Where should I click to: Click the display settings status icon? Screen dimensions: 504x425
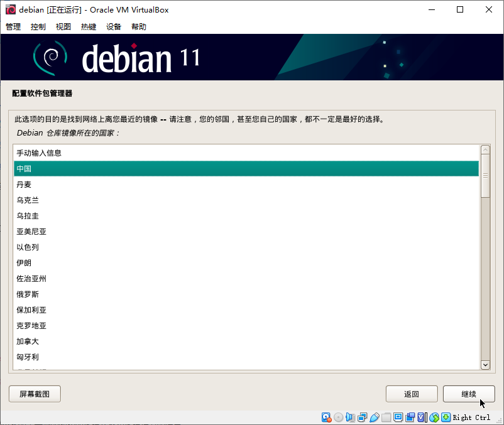398,417
